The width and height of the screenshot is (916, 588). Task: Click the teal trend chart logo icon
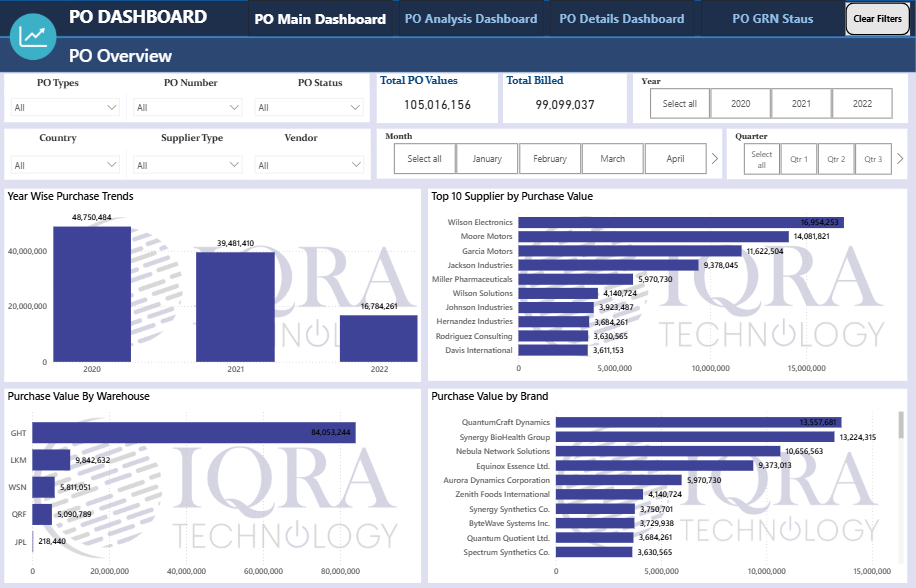coord(33,36)
